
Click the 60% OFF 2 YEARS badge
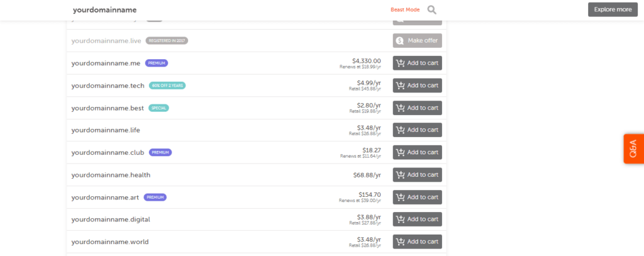167,86
